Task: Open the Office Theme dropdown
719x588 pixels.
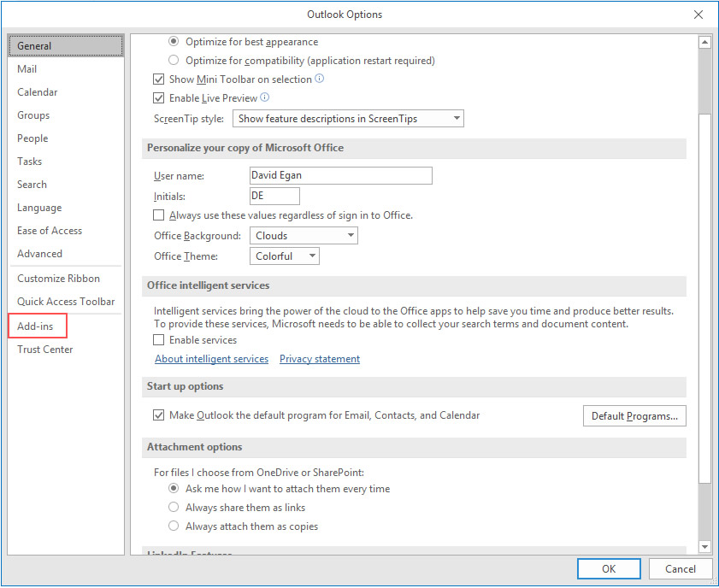Action: (x=285, y=256)
